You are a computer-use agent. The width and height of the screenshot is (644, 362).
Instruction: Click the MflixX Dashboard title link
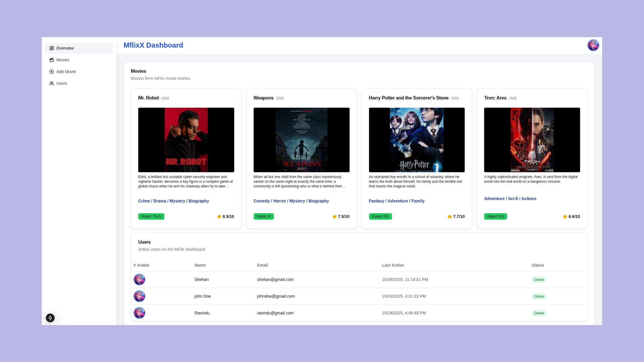click(153, 45)
